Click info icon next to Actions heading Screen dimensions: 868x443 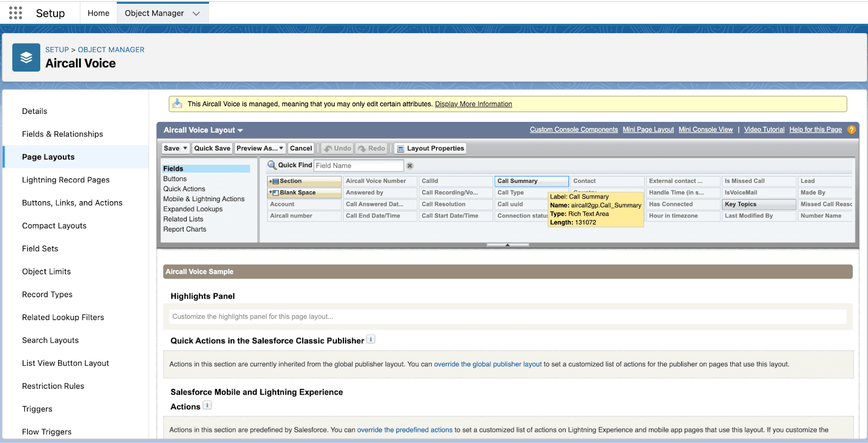coord(207,406)
